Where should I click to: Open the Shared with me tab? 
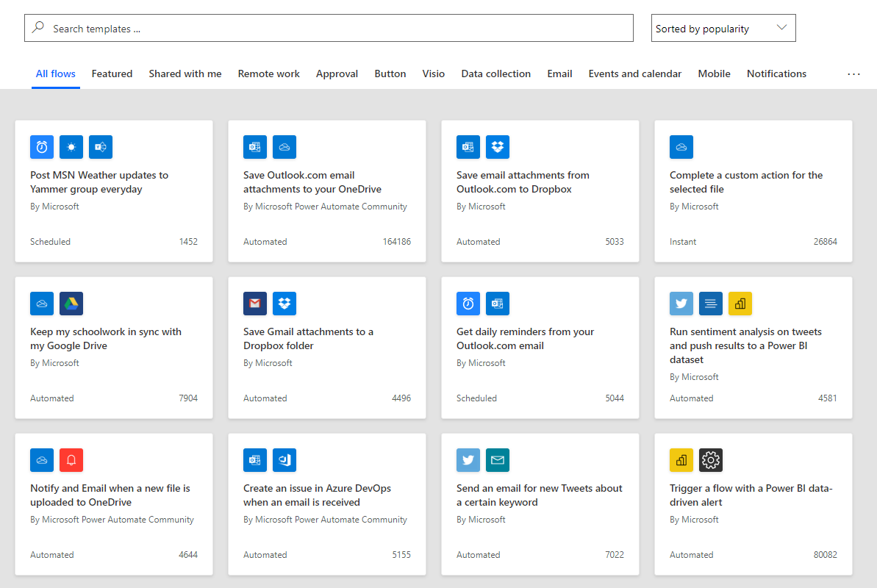(185, 73)
